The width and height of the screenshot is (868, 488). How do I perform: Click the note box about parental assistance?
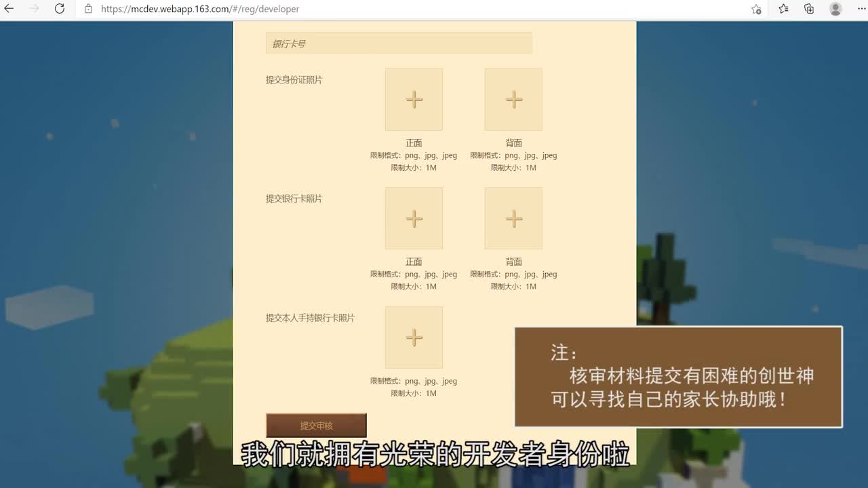pos(678,376)
